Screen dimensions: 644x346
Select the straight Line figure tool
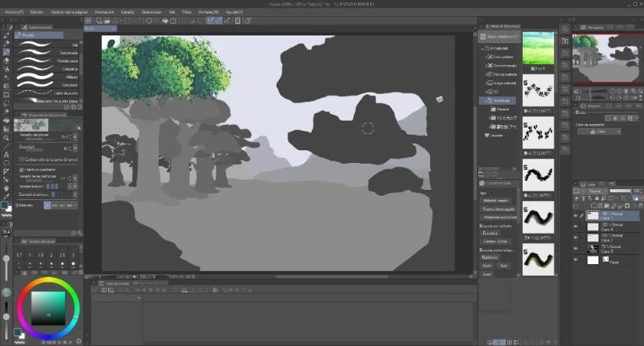click(x=6, y=146)
